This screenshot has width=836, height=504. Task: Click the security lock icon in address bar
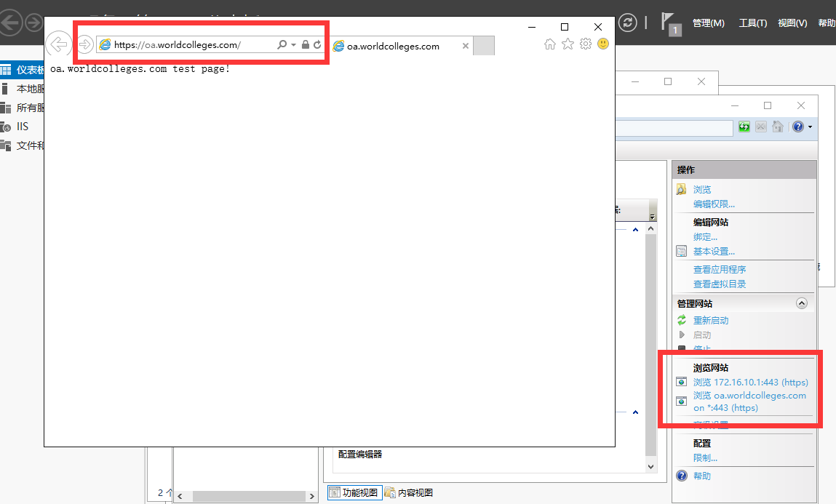(306, 45)
